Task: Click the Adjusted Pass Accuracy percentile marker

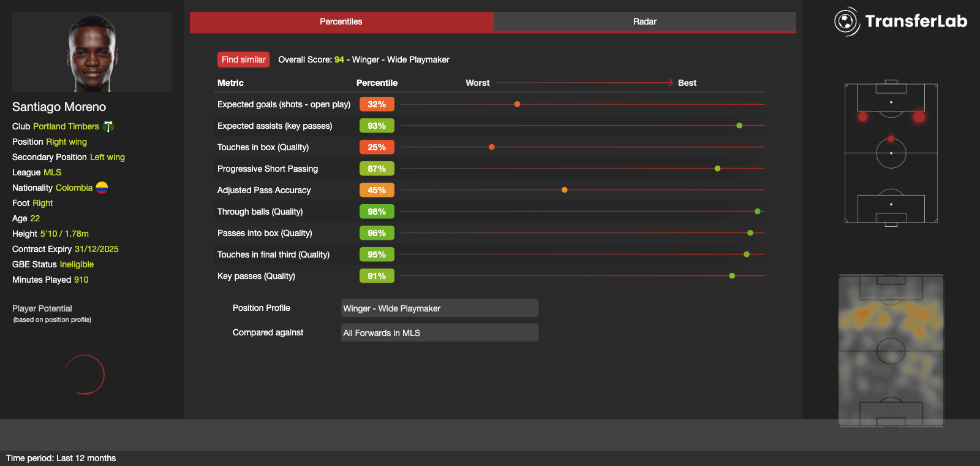Action: tap(565, 190)
